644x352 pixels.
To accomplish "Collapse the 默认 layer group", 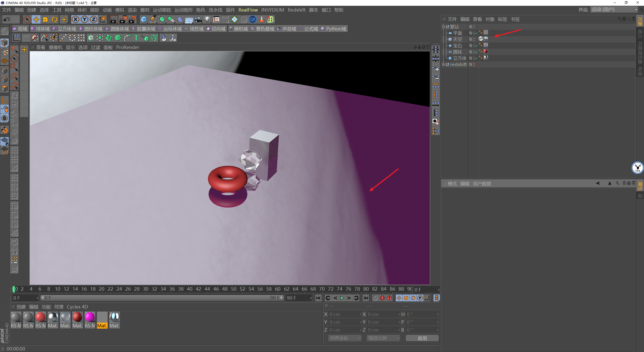I will click(x=444, y=27).
